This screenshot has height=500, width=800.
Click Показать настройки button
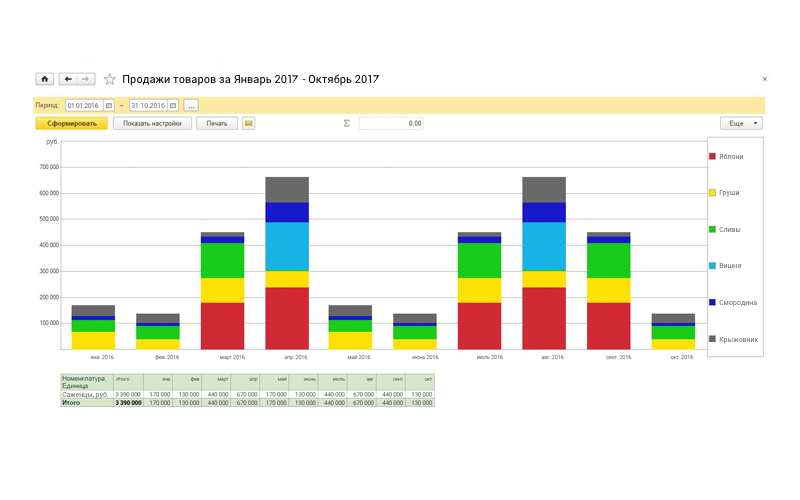pyautogui.click(x=153, y=124)
